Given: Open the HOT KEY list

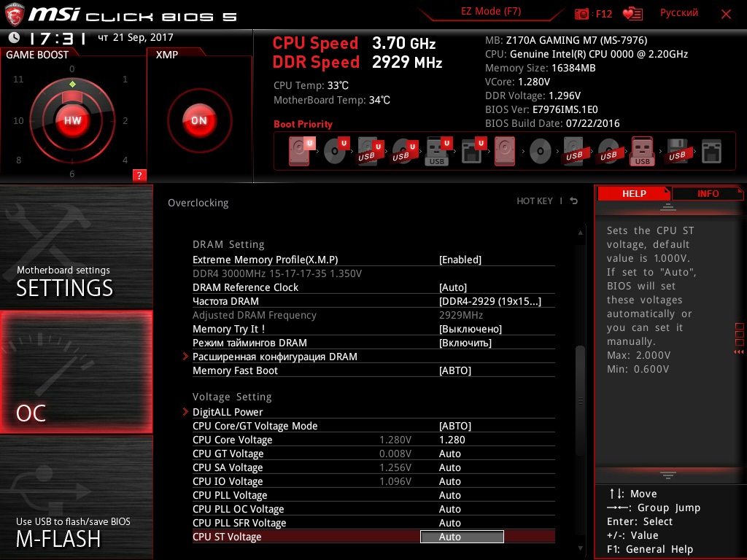Looking at the screenshot, I should [535, 201].
